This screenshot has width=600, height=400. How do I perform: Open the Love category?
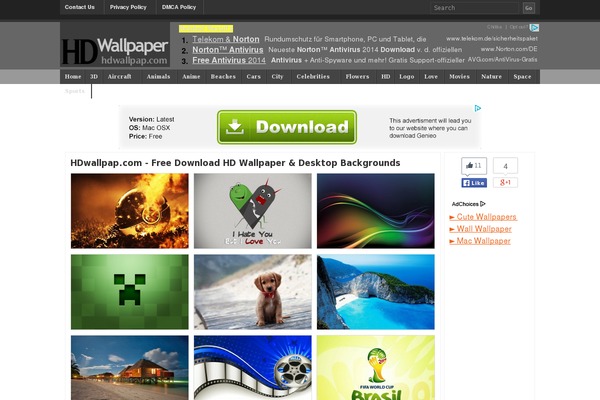[431, 77]
